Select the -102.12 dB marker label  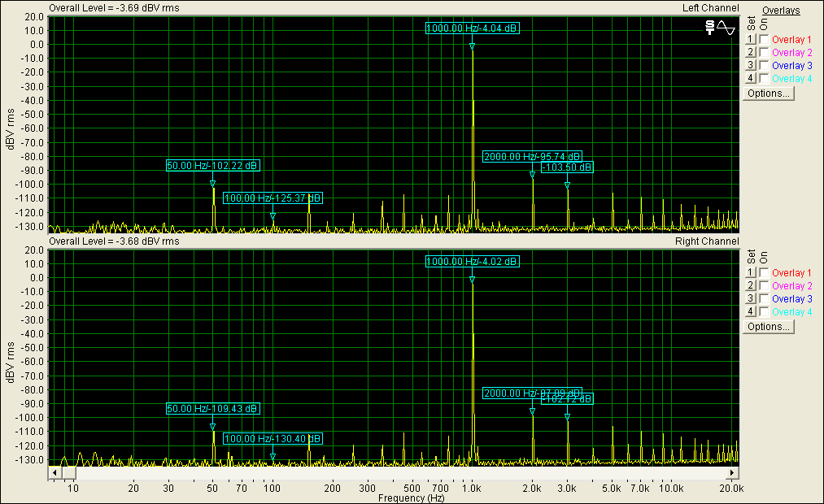(x=567, y=399)
